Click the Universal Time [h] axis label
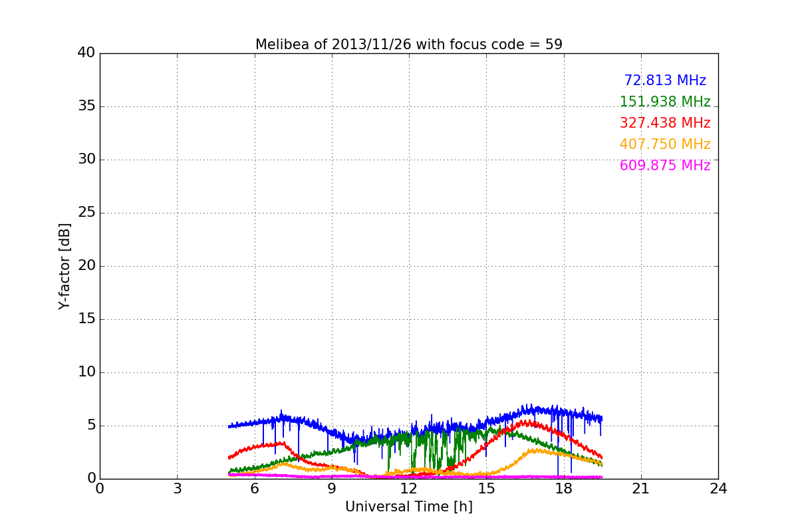This screenshot has width=798, height=532. 409,507
